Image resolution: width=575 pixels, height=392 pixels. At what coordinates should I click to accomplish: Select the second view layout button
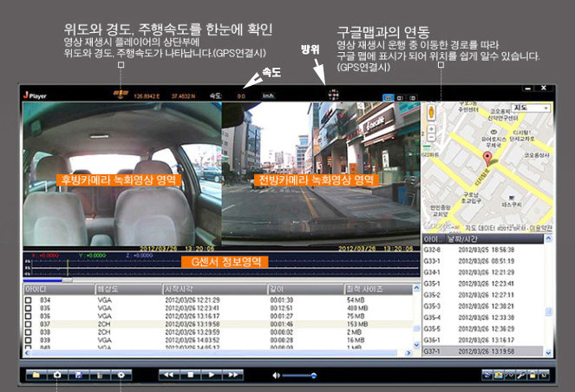click(400, 98)
